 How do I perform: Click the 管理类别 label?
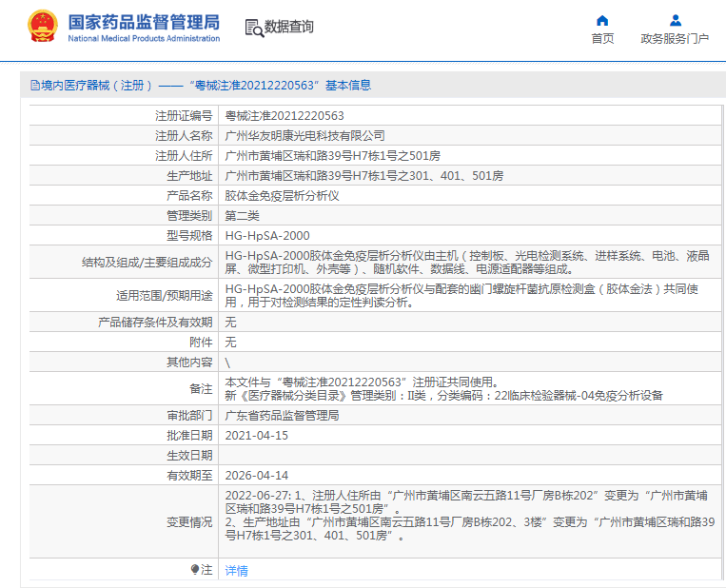pos(189,216)
